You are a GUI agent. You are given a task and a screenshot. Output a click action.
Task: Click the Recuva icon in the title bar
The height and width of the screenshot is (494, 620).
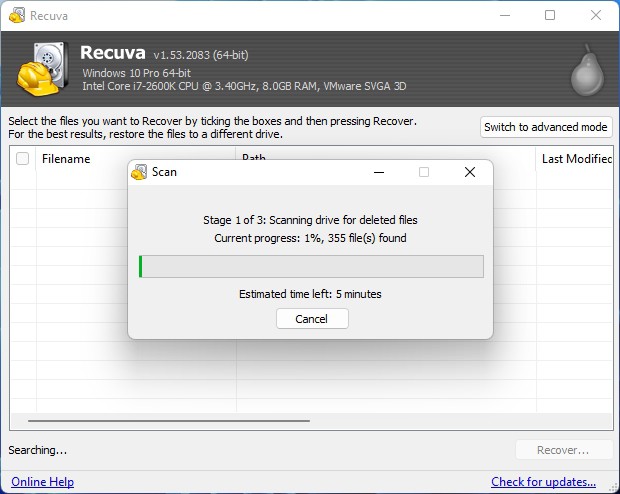pos(16,16)
